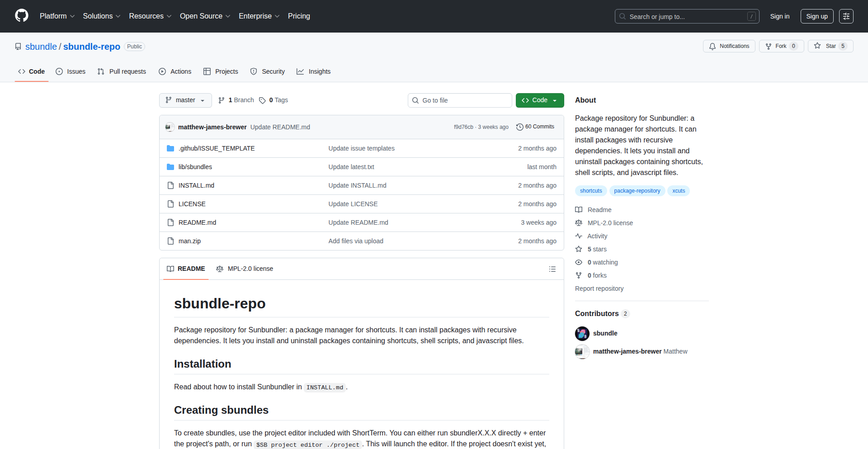Image resolution: width=868 pixels, height=449 pixels.
Task: Open the README outline list icon
Action: coord(552,269)
